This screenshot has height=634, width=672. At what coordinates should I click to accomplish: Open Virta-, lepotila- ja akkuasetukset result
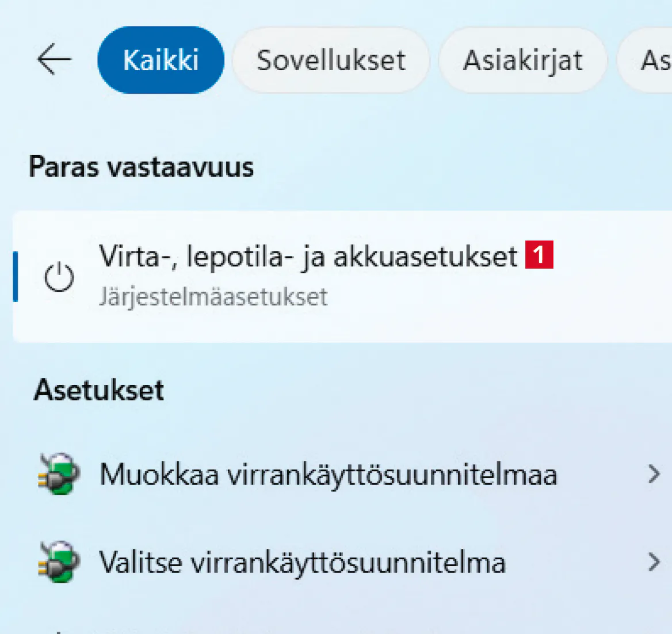click(x=308, y=257)
